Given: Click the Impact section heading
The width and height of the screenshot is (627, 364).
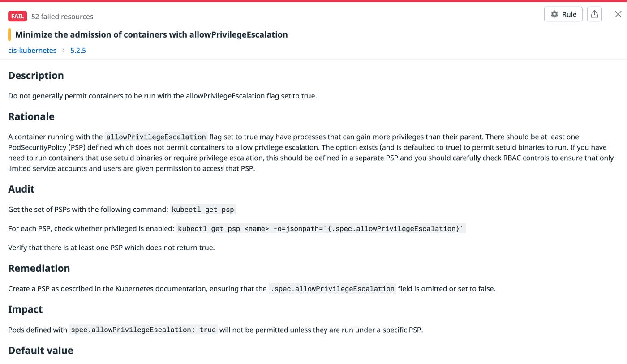Looking at the screenshot, I should click(25, 309).
